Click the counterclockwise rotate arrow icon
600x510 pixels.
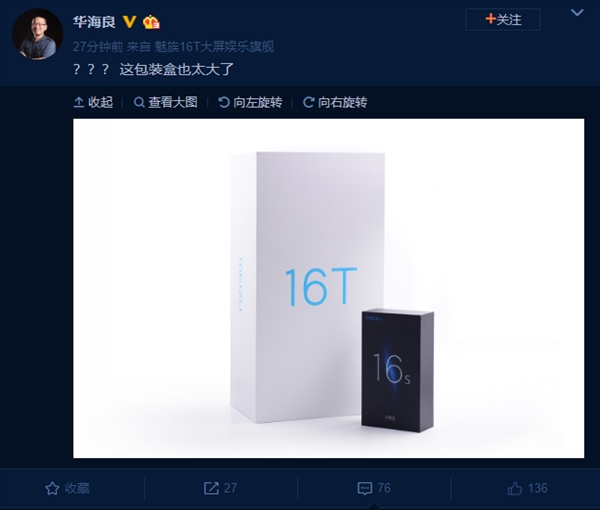tap(223, 102)
